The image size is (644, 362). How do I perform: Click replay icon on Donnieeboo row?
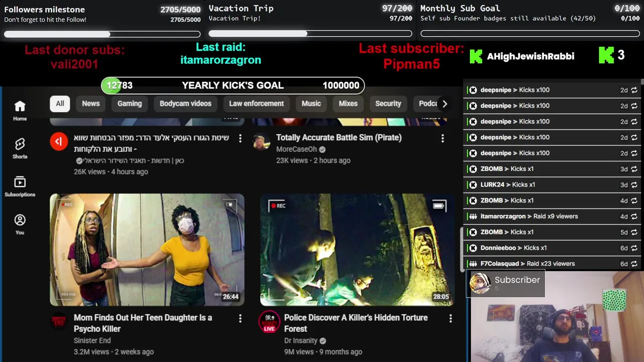pyautogui.click(x=634, y=248)
